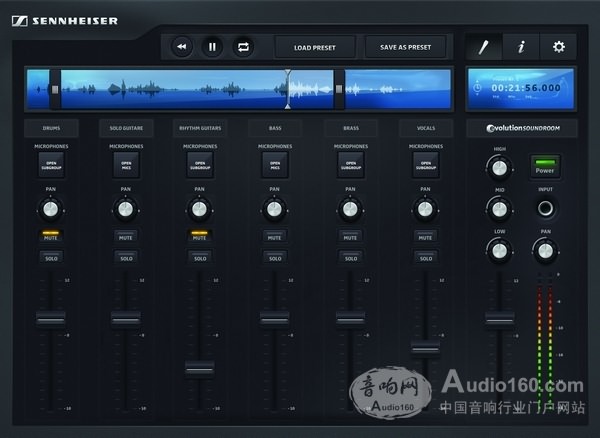
Task: Toggle mute on Rhythm Guitars channel
Action: tap(199, 236)
